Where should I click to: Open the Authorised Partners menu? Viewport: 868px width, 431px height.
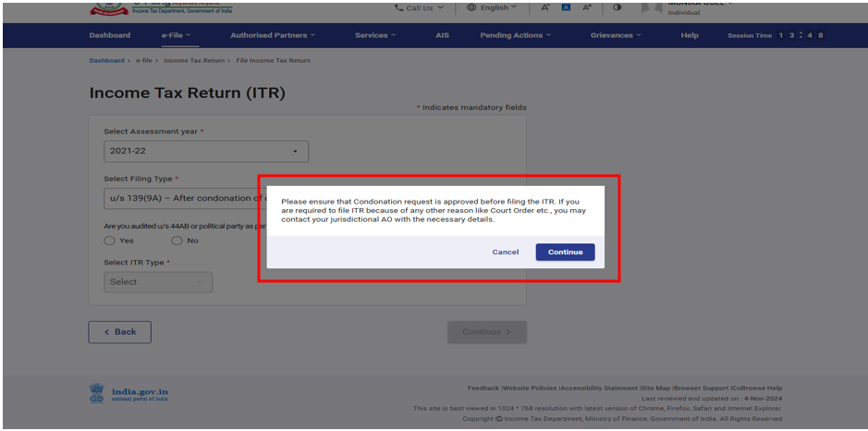pyautogui.click(x=272, y=35)
